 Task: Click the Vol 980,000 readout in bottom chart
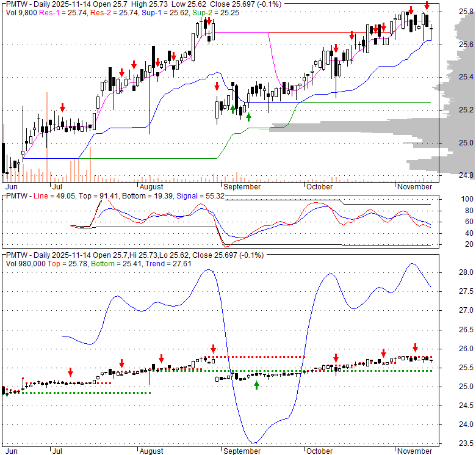[26, 264]
